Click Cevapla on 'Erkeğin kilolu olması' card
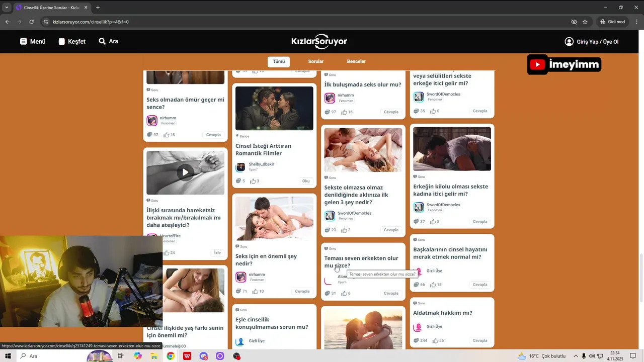The image size is (644, 362). 480,222
